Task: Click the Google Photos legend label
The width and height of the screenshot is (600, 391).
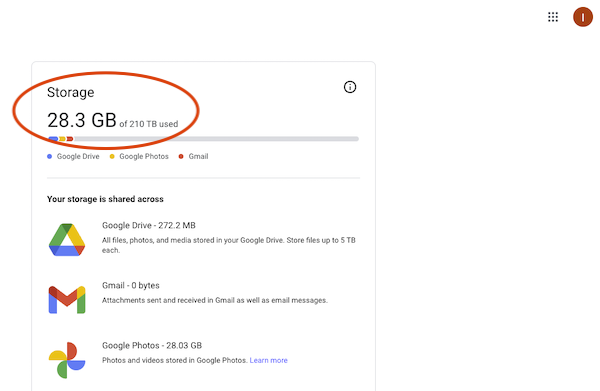Action: click(144, 156)
